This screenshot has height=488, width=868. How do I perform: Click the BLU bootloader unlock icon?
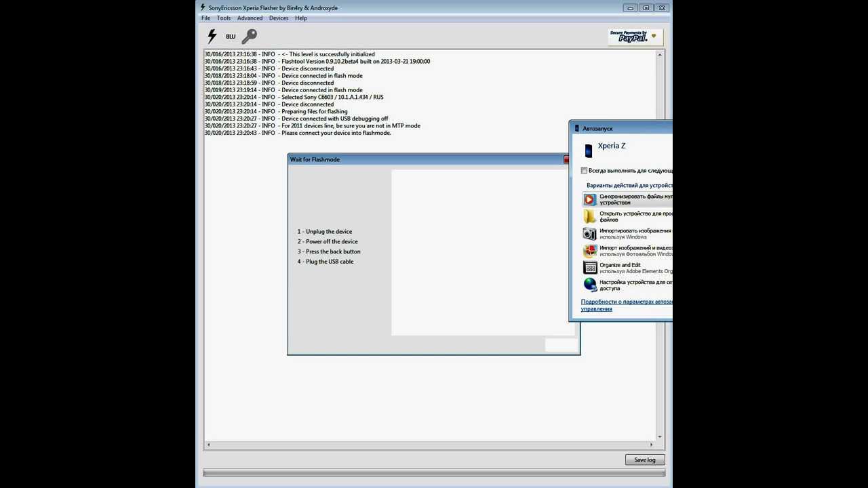click(231, 37)
